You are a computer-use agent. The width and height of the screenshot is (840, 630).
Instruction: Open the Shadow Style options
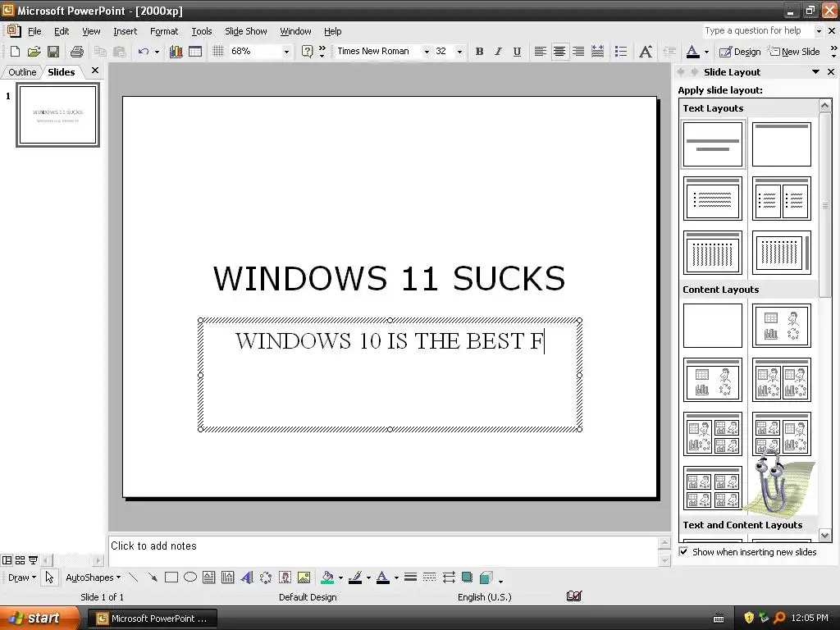point(467,577)
